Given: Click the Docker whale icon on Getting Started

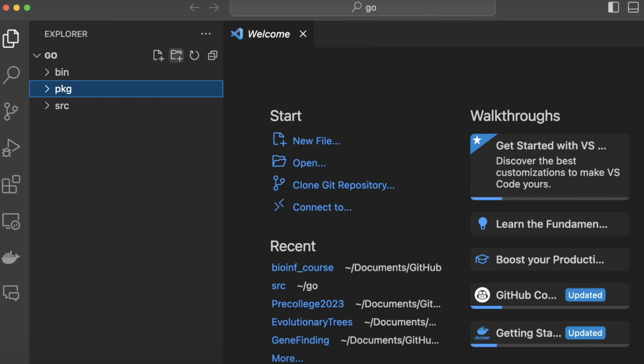Looking at the screenshot, I should point(482,333).
